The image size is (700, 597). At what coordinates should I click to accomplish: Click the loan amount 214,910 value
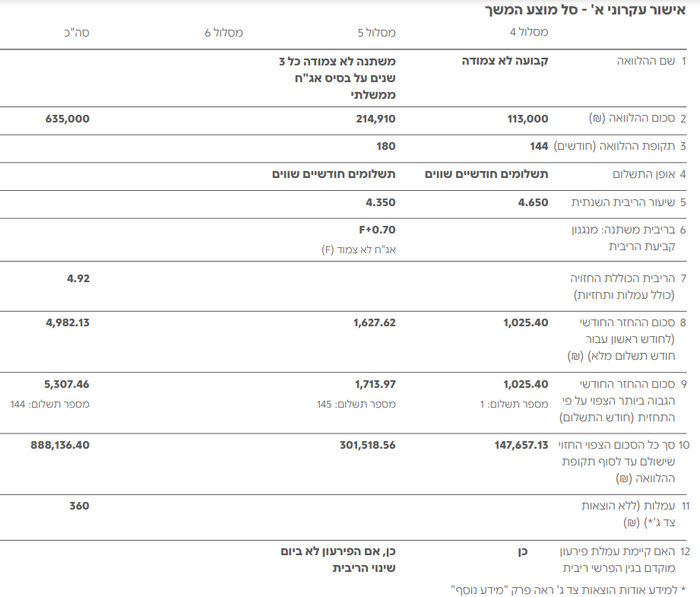tap(375, 119)
